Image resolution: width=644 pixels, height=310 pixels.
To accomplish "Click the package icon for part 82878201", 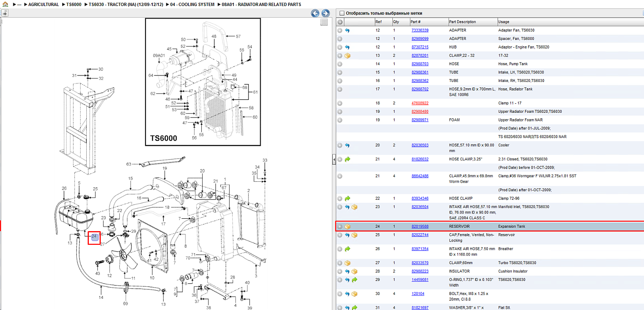I will [x=347, y=56].
